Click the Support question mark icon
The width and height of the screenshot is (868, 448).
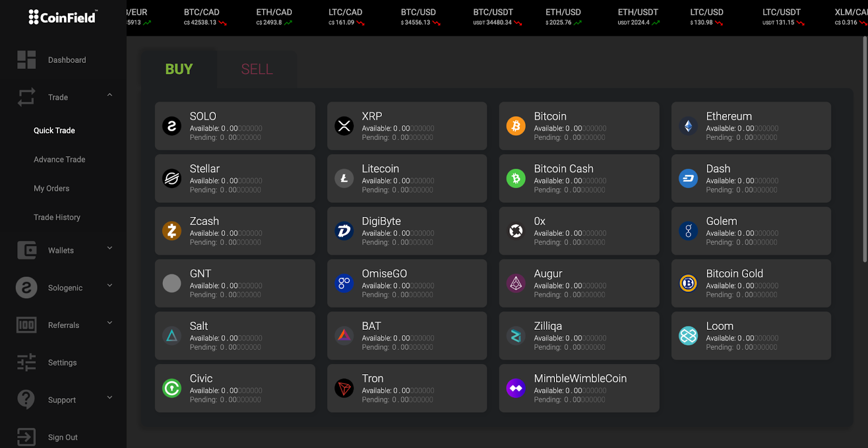tap(26, 400)
